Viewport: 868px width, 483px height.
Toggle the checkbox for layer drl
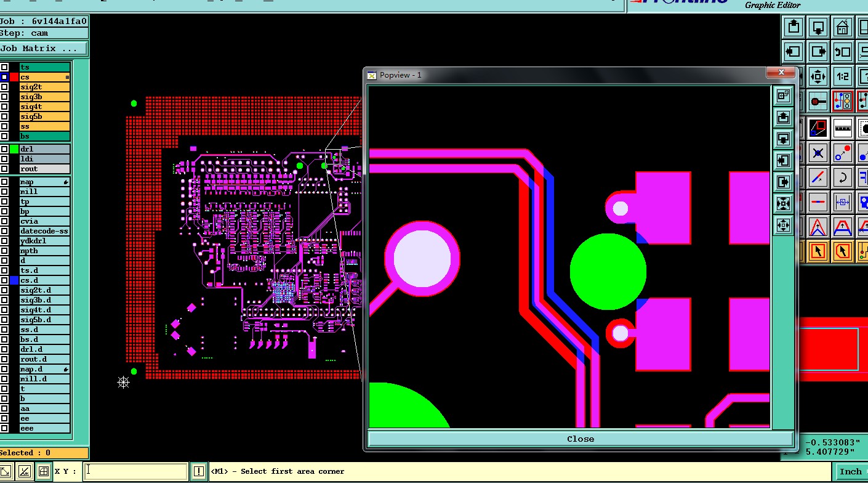4,149
